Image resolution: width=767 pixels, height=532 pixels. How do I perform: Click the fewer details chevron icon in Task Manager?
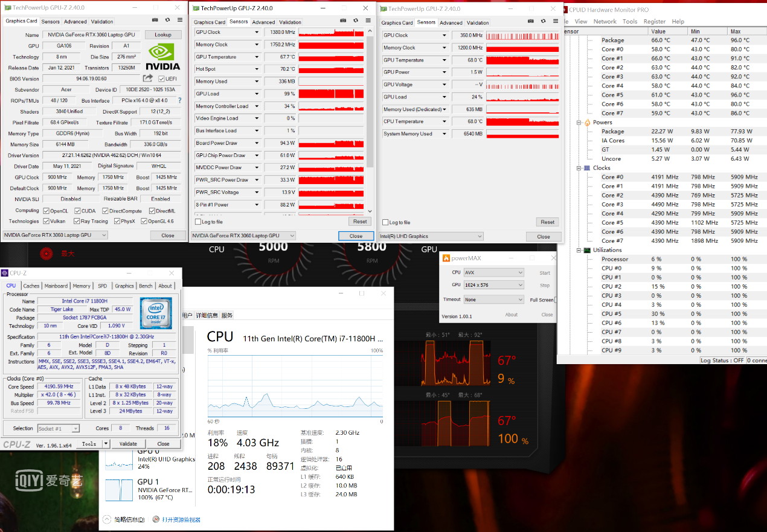point(107,519)
